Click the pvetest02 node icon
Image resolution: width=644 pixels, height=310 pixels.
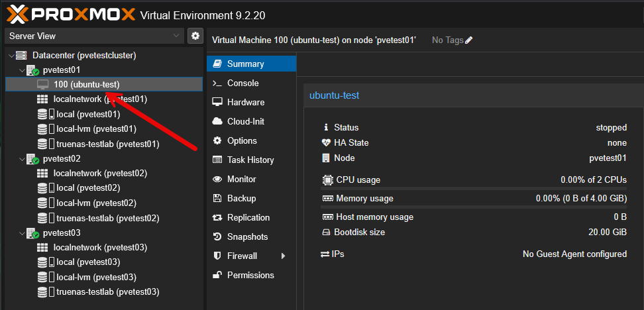tap(32, 159)
